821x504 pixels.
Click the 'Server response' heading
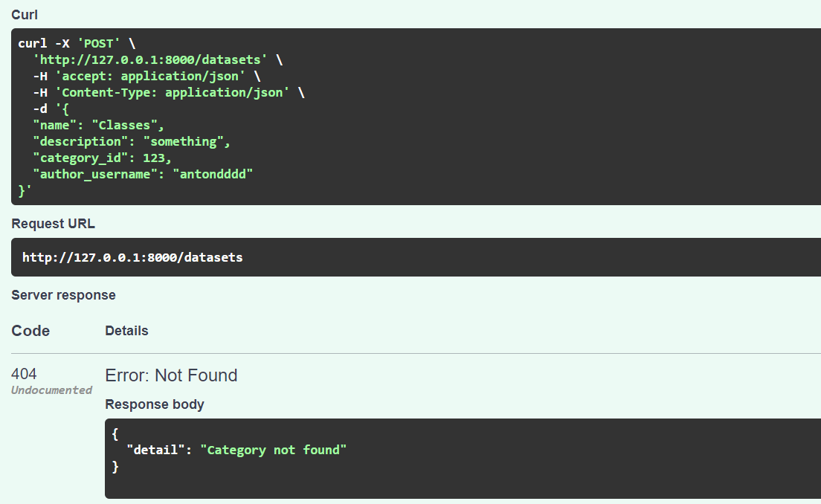pyautogui.click(x=63, y=295)
